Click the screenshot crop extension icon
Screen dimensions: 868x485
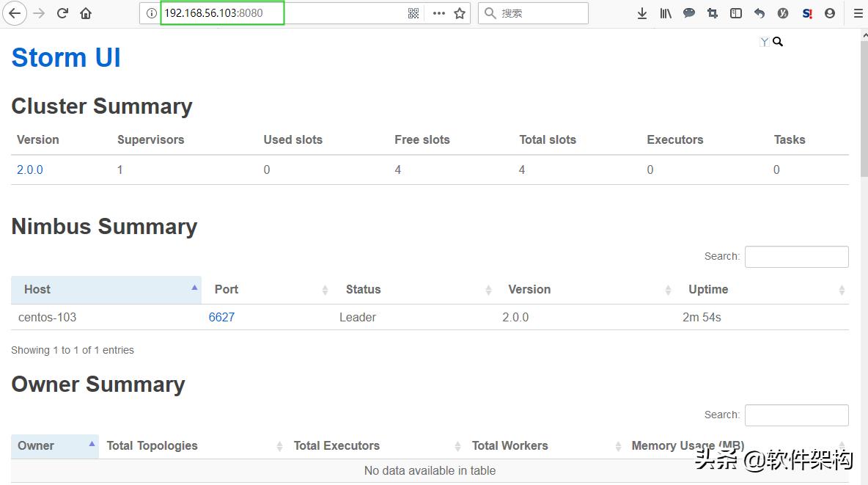click(712, 12)
